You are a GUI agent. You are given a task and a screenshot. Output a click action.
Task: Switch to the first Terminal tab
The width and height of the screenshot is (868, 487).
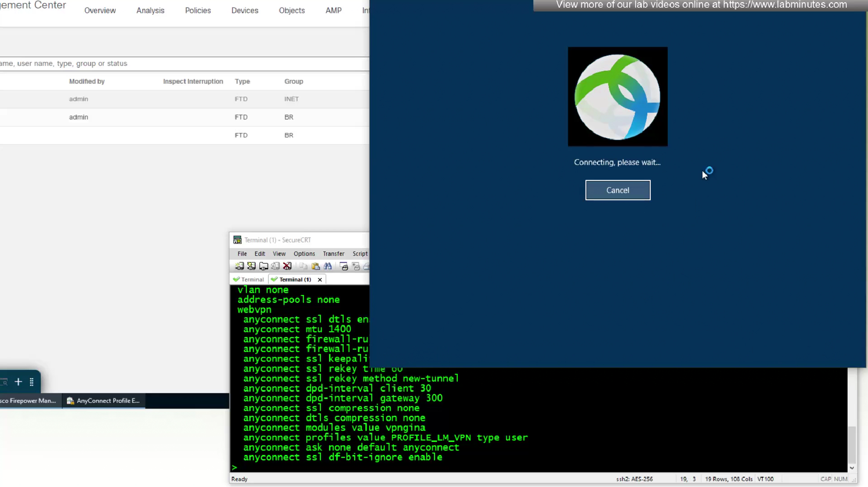click(x=249, y=280)
